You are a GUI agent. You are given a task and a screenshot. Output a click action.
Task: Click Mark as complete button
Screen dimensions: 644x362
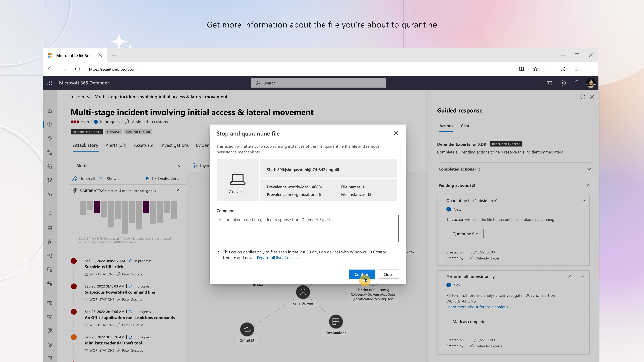469,322
